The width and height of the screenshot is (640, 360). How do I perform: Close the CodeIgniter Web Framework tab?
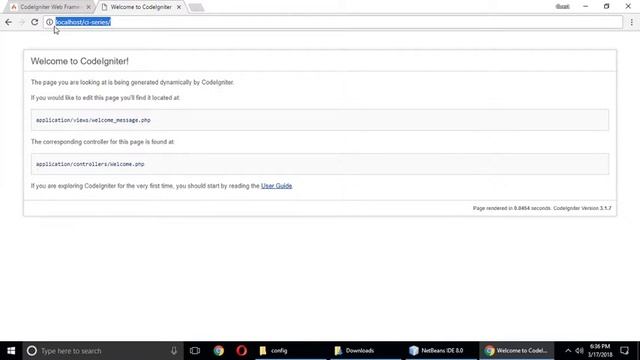point(88,7)
